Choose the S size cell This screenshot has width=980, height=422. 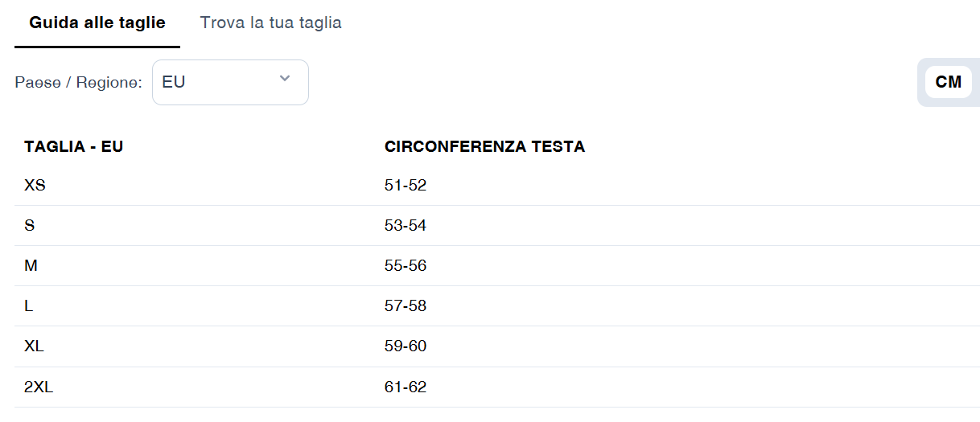[30, 225]
